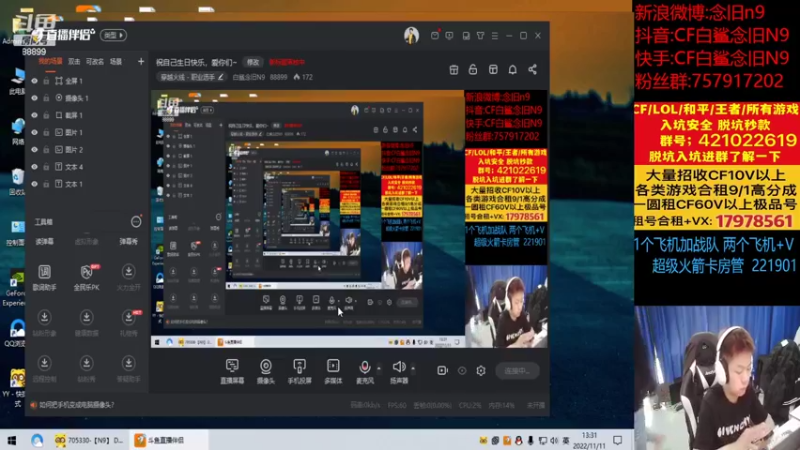800x450 pixels.
Task: Download the 礼物秀 tool with HOT badge
Action: (x=129, y=323)
